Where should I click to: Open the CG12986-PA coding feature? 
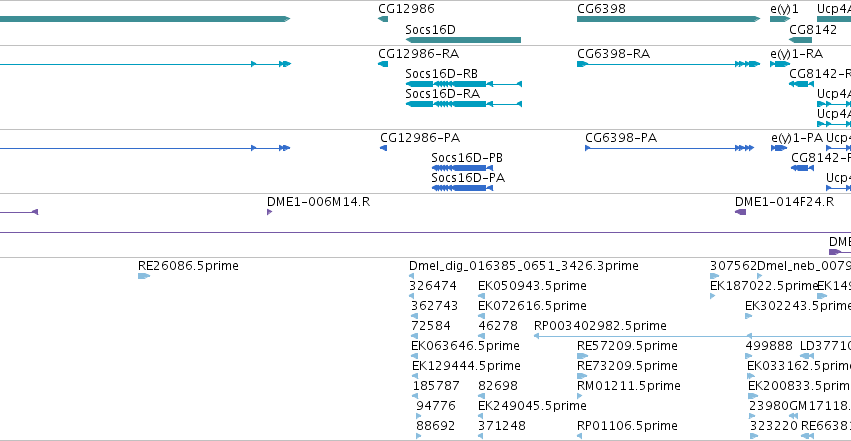383,148
